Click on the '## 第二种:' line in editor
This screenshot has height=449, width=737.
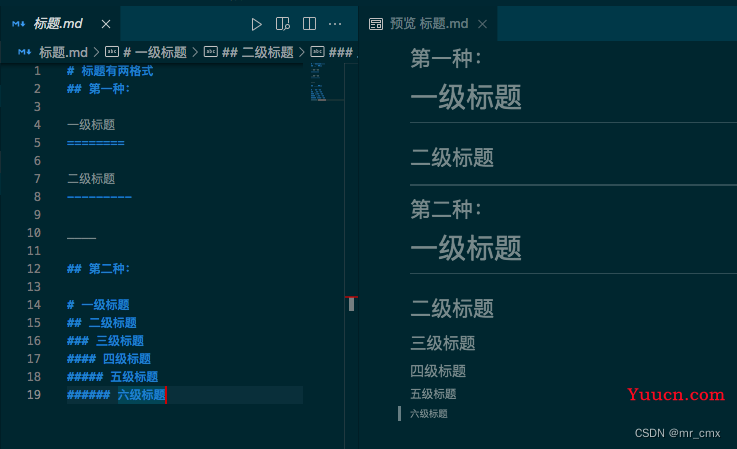coord(98,269)
